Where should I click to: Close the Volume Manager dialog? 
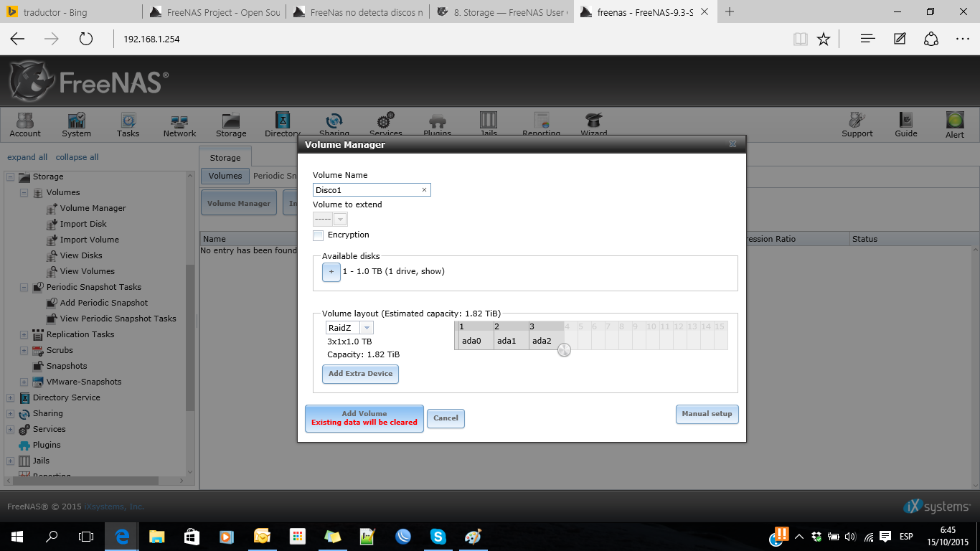732,144
